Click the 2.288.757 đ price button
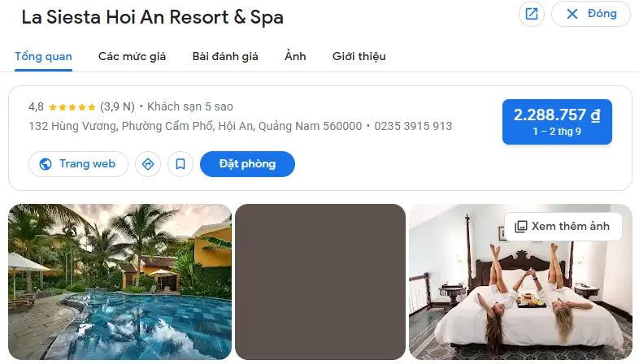 coord(557,122)
